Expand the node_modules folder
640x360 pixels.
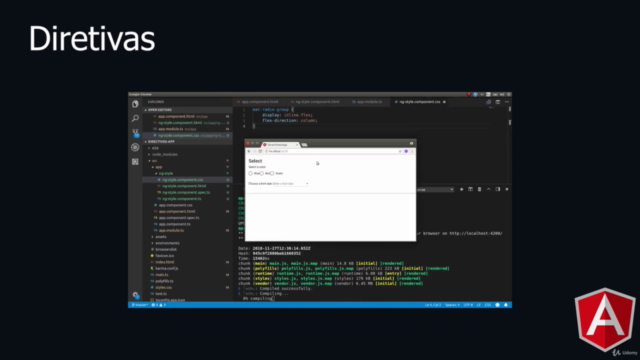pyautogui.click(x=164, y=154)
